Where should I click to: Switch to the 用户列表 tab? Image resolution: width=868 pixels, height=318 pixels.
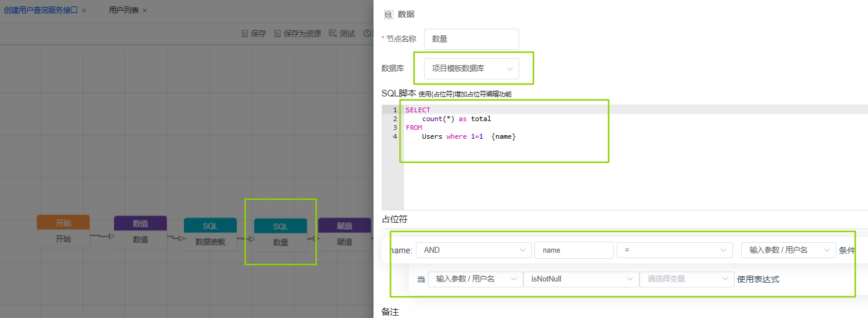click(x=123, y=11)
